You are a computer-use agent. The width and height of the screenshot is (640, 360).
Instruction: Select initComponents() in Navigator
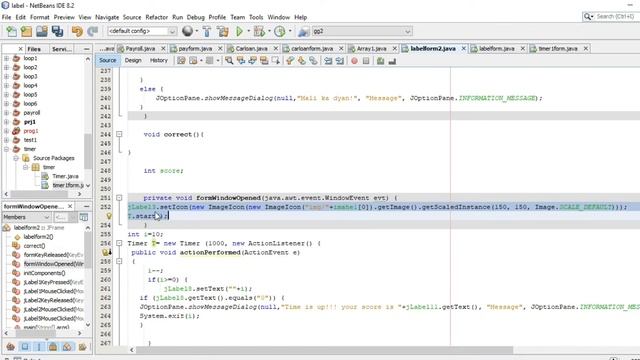[44, 273]
